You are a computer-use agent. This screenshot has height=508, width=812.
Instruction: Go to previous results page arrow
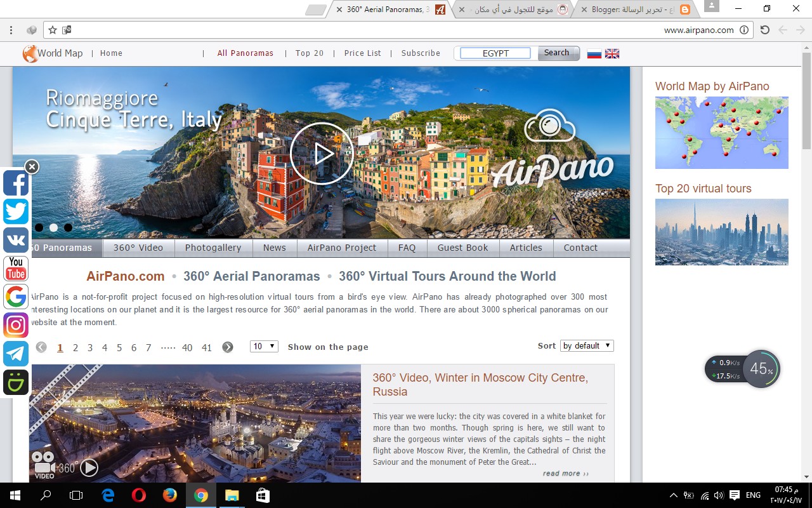(x=41, y=347)
